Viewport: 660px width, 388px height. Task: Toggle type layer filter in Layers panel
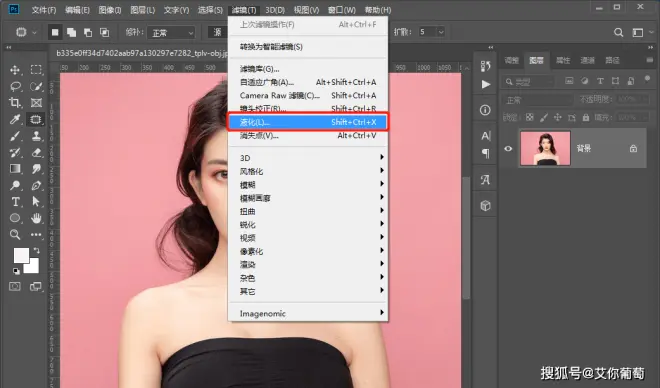coord(600,81)
